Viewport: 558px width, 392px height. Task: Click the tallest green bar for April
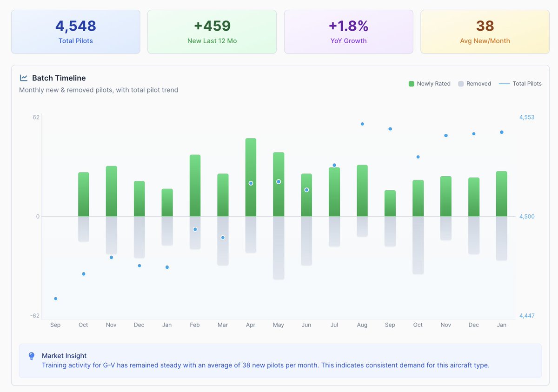click(251, 177)
